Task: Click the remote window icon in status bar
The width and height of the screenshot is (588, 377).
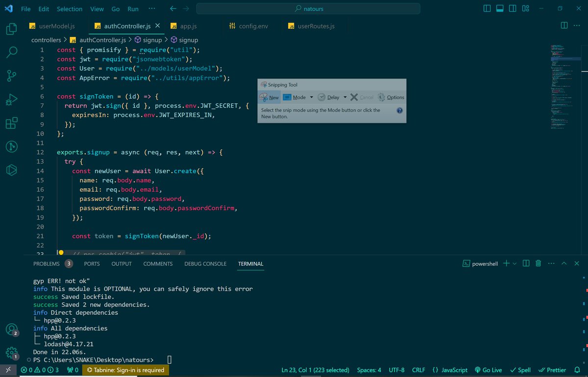Action: tap(8, 370)
